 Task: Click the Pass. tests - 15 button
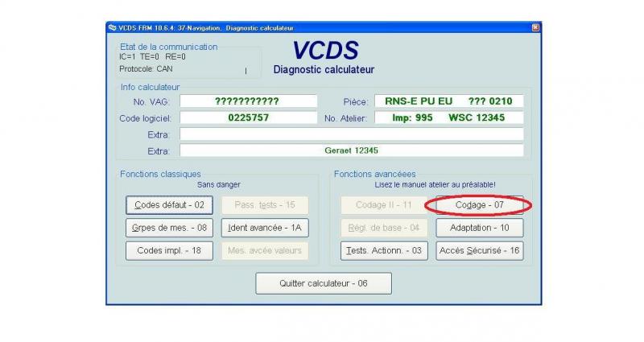click(265, 205)
